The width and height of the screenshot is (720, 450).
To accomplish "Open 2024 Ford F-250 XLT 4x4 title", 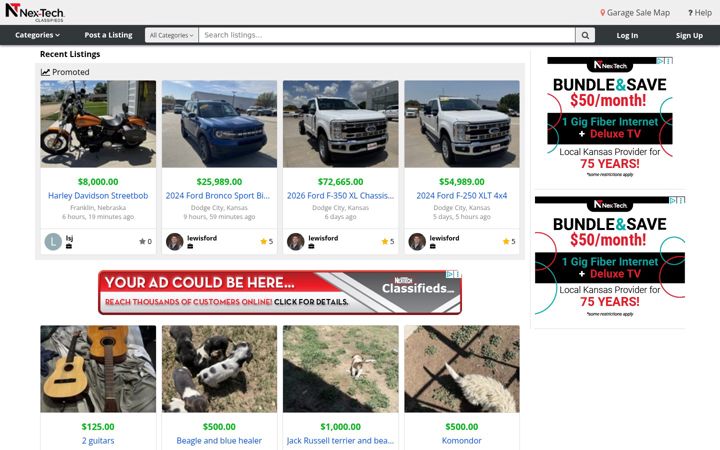I will point(462,196).
